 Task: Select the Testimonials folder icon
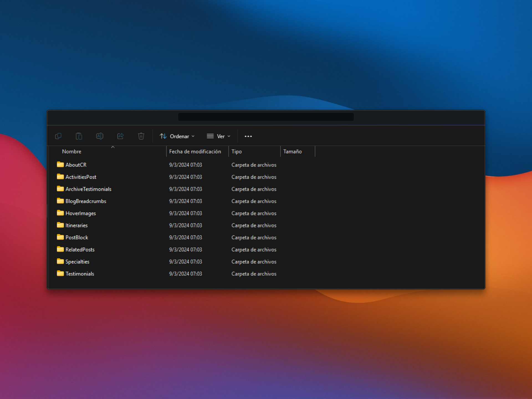tap(60, 273)
